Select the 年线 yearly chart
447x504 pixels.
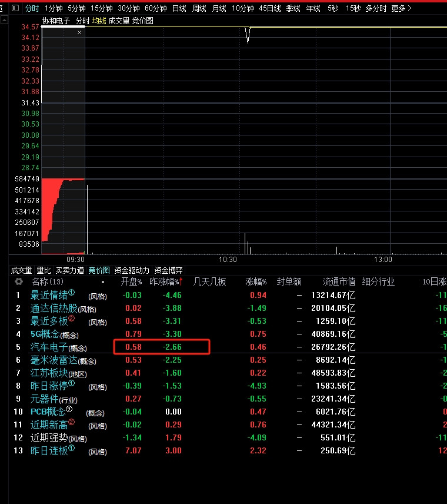point(313,8)
